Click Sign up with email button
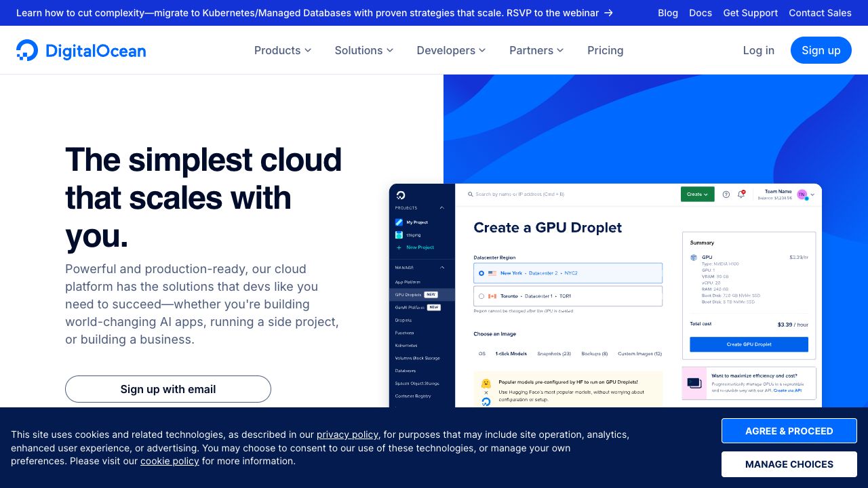This screenshot has width=868, height=488. click(168, 389)
